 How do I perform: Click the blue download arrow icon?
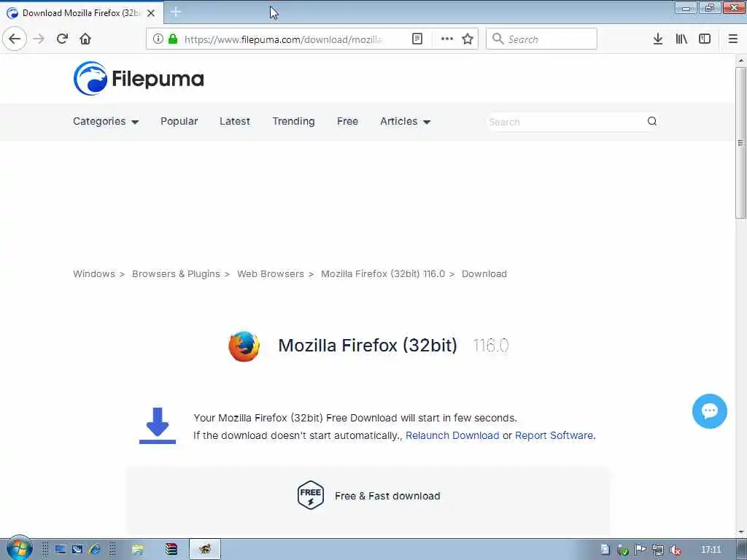158,426
